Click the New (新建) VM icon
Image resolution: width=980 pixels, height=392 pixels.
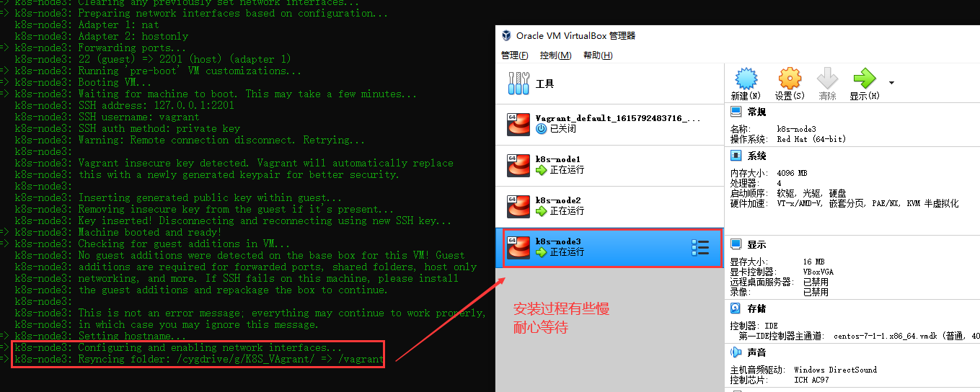click(745, 79)
